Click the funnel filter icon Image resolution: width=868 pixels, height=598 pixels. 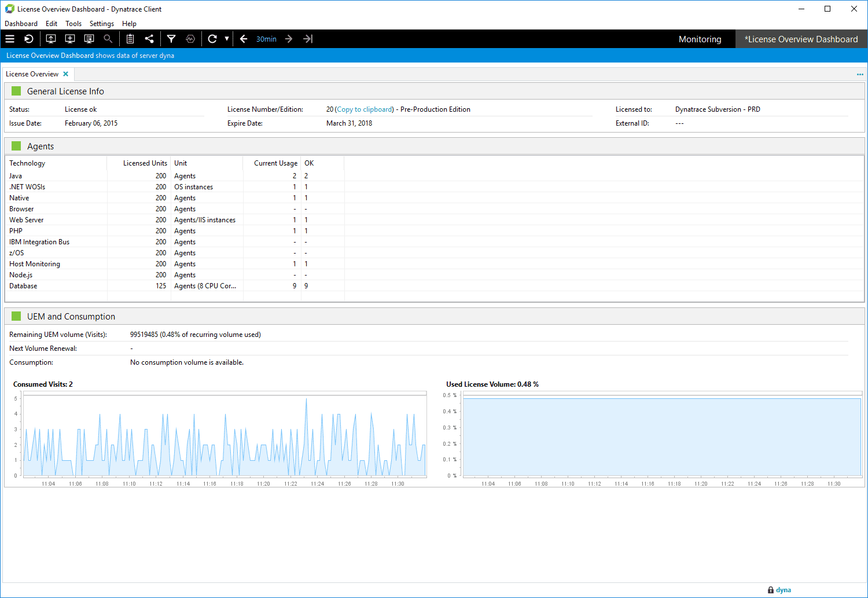click(x=171, y=39)
